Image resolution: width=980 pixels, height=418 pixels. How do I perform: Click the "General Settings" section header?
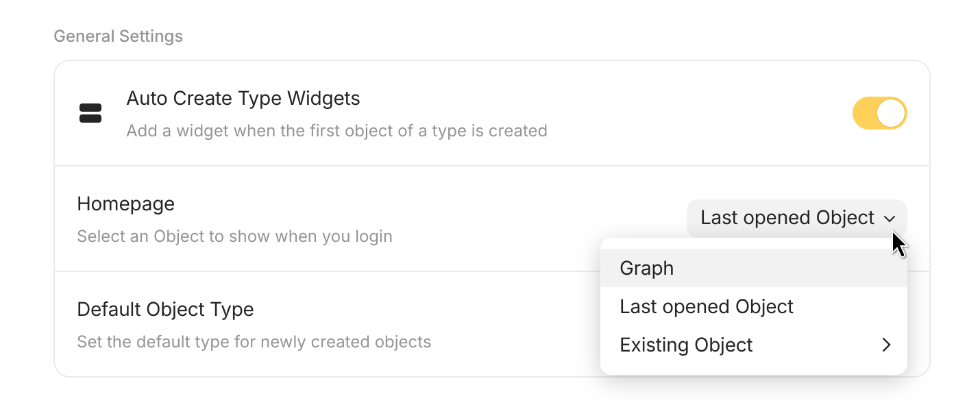tap(118, 36)
